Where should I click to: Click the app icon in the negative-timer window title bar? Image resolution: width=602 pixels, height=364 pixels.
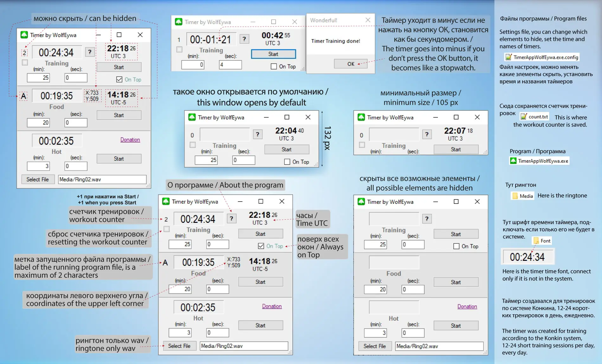pyautogui.click(x=179, y=22)
